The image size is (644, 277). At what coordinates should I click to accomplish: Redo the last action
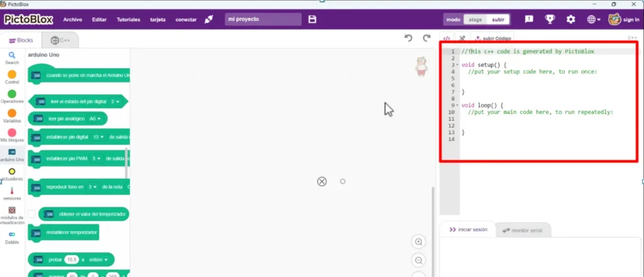click(x=427, y=38)
